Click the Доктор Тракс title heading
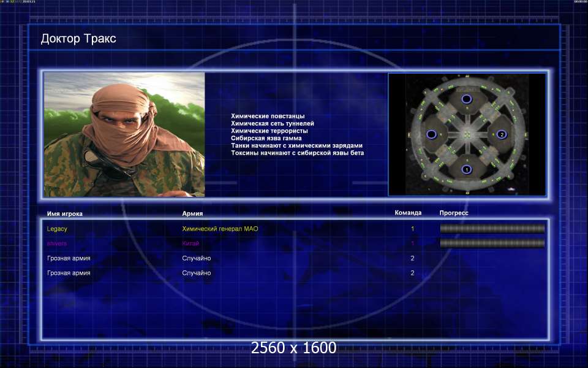This screenshot has width=588, height=368. (x=78, y=39)
